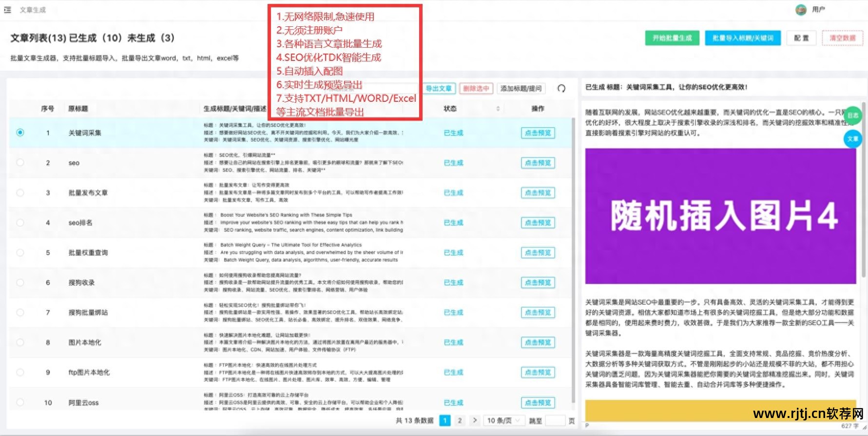Select the radio button for row 批量发布文章

point(20,193)
